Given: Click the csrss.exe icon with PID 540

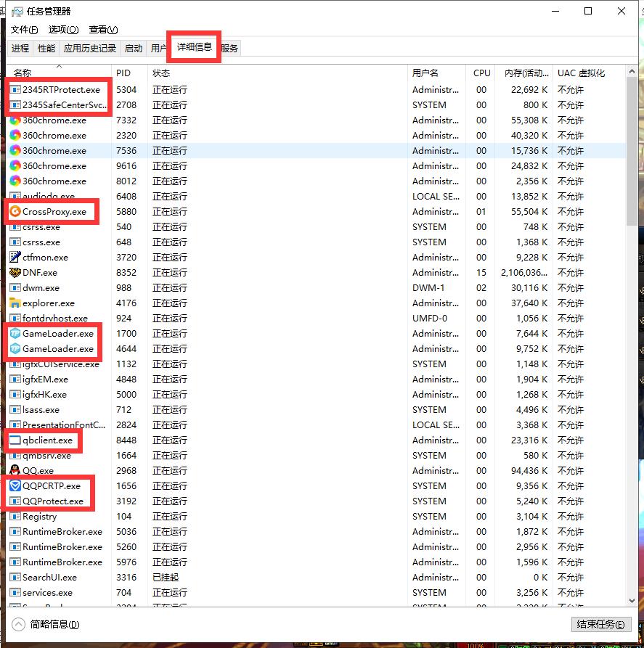Looking at the screenshot, I should coord(15,227).
